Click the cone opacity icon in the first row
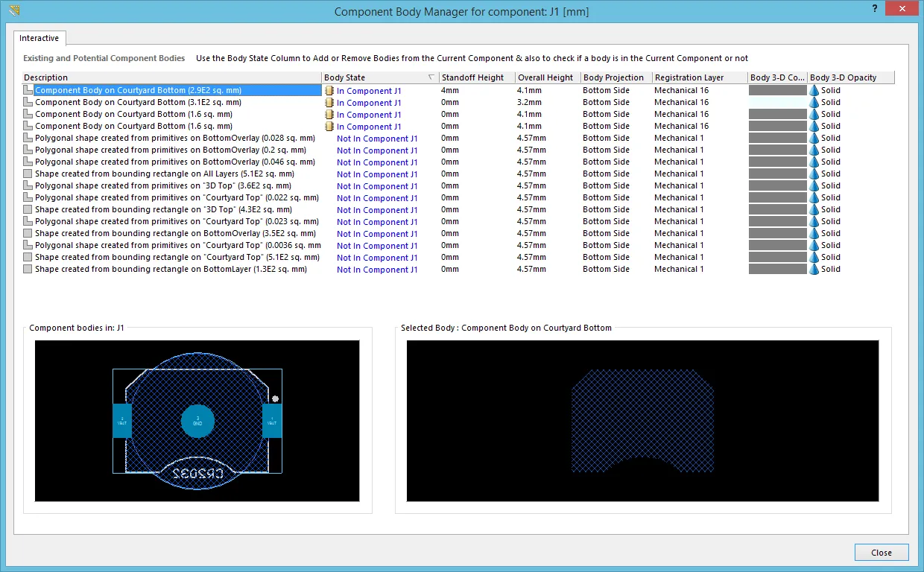 [x=814, y=90]
